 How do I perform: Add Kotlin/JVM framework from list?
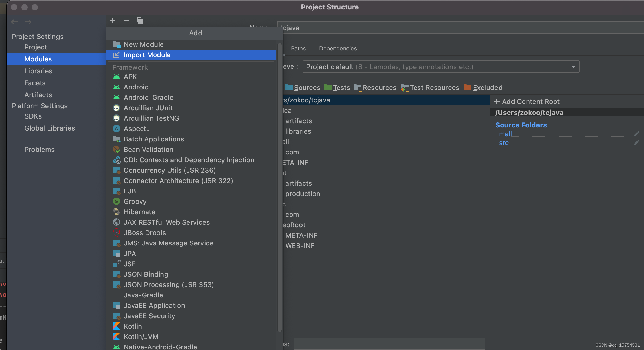coord(141,337)
